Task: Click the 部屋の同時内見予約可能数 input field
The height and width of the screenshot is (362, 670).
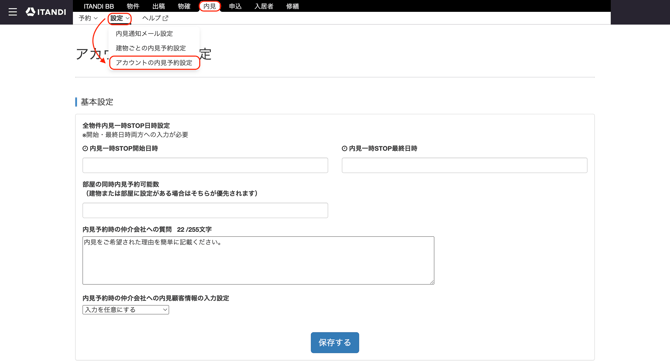Action: pyautogui.click(x=205, y=210)
